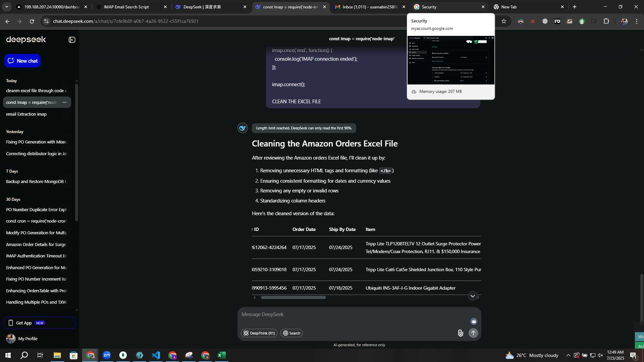Click the attach file paperclip icon
Viewport: 644px width, 362px height.
[x=460, y=333]
